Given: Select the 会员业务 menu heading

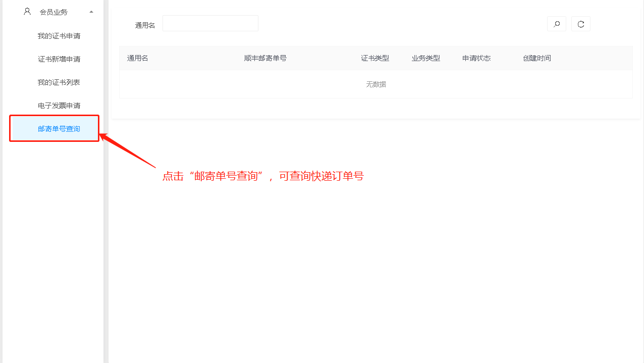Looking at the screenshot, I should [53, 12].
